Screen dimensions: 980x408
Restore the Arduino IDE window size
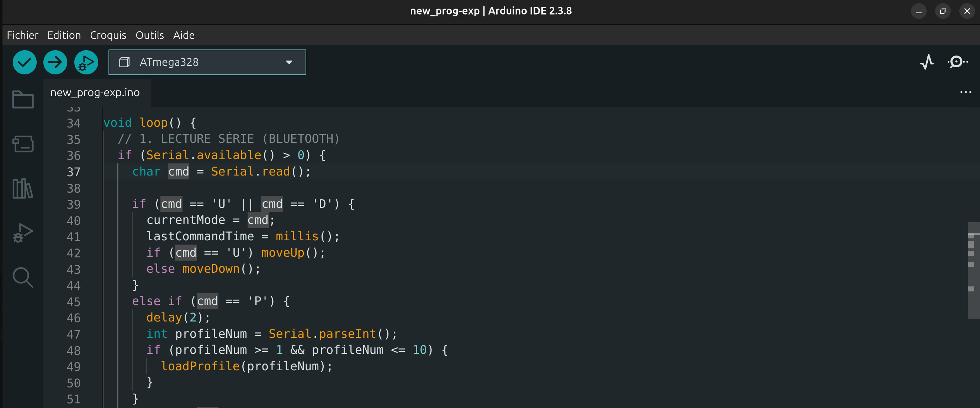pos(942,11)
